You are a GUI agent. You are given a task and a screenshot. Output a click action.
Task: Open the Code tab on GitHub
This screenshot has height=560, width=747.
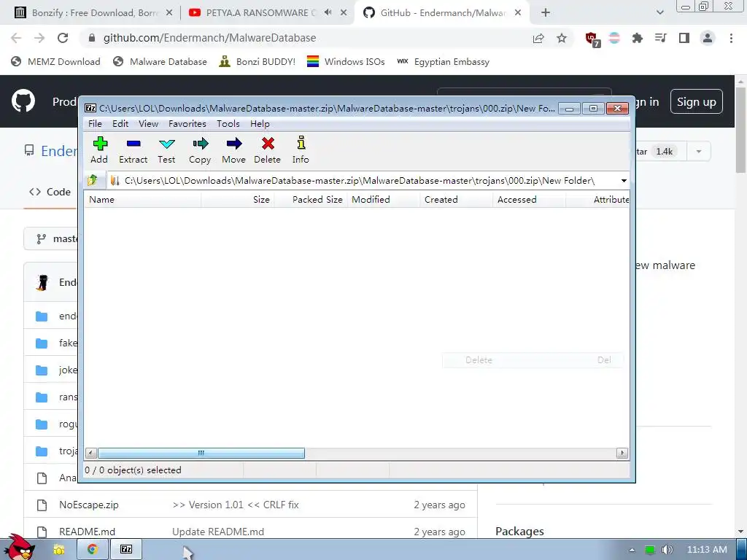click(x=50, y=192)
